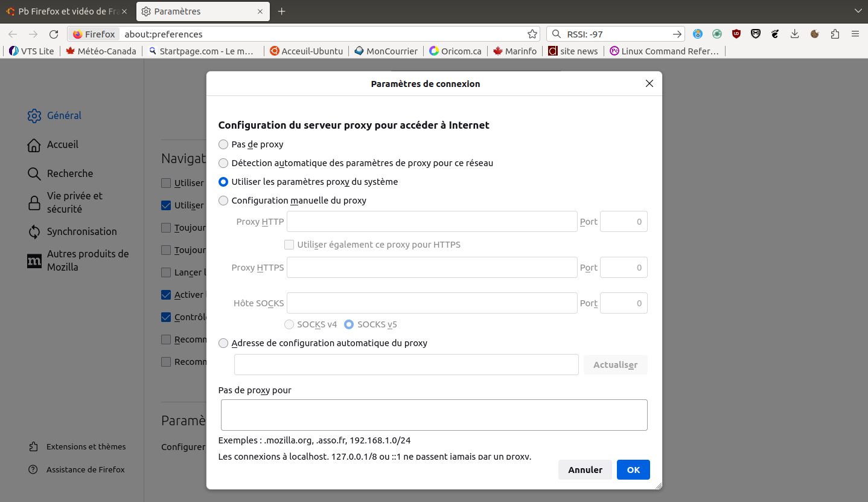This screenshot has height=502, width=868.
Task: Click the dialog resize grip corner
Action: click(x=658, y=486)
